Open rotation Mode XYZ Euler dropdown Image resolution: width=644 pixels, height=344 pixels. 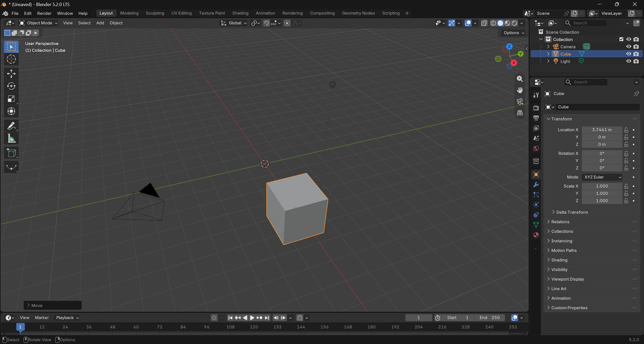click(x=602, y=177)
